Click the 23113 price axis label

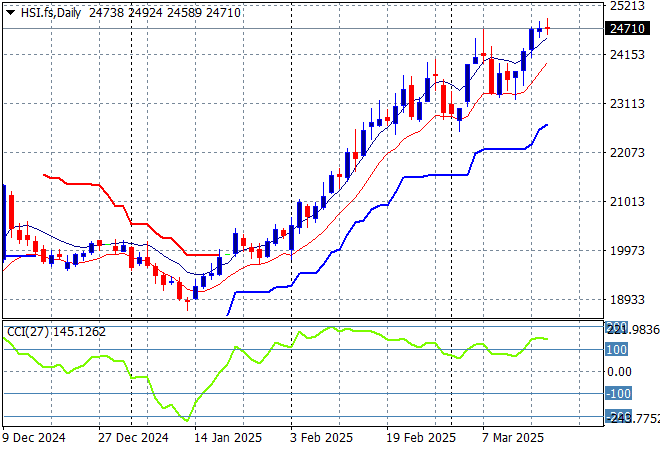624,103
